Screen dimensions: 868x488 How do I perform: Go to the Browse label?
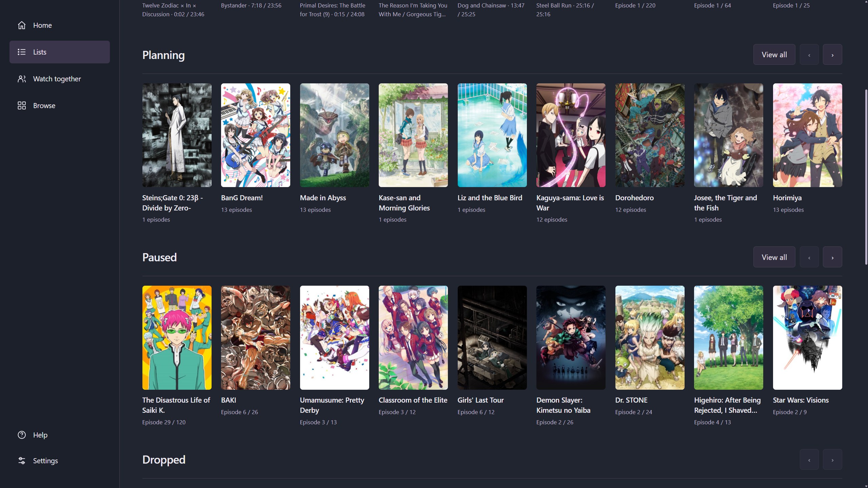pyautogui.click(x=44, y=106)
